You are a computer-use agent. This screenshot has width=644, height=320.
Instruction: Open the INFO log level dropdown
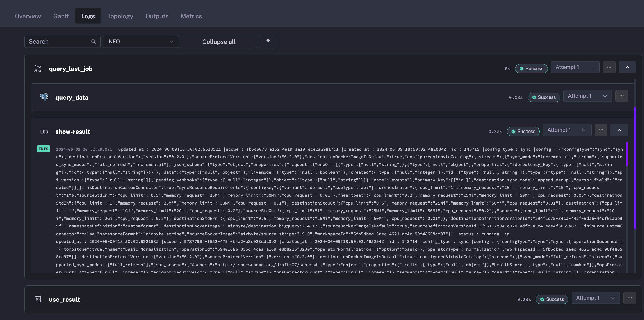[141, 41]
